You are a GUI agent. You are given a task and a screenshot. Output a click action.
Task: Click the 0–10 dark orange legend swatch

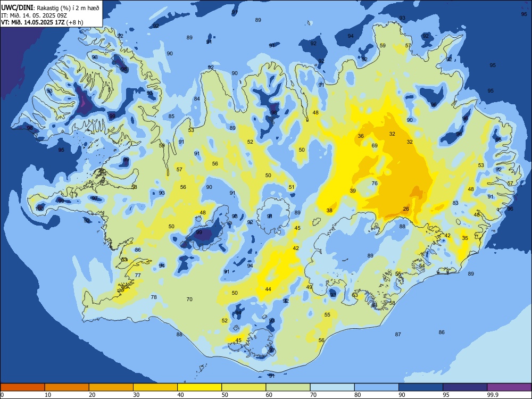click(22, 387)
